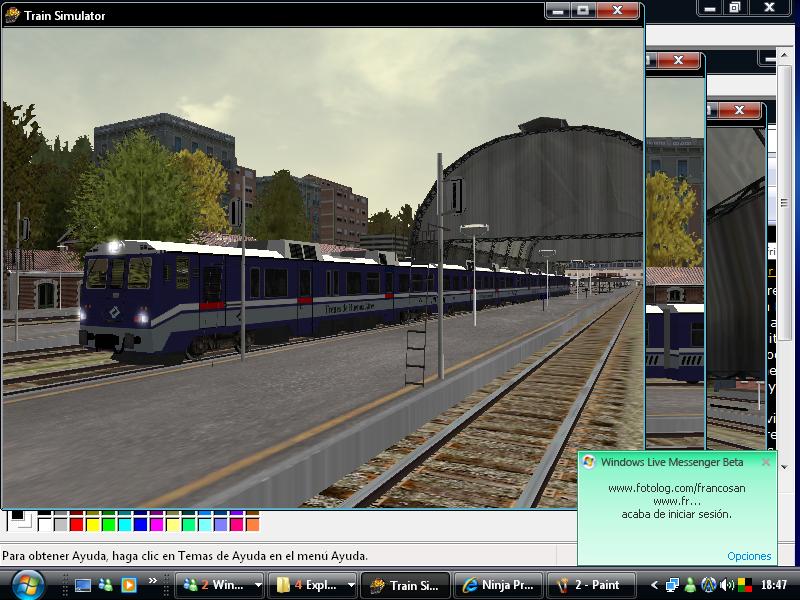Screen dimensions: 800x600
Task: Expand the Explorer taskbar group dropdown
Action: click(351, 585)
